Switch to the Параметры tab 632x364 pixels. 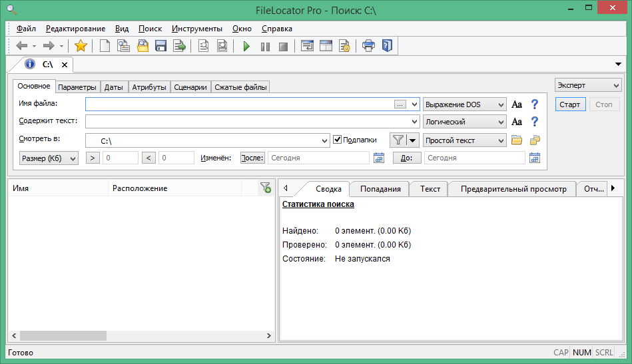[77, 87]
